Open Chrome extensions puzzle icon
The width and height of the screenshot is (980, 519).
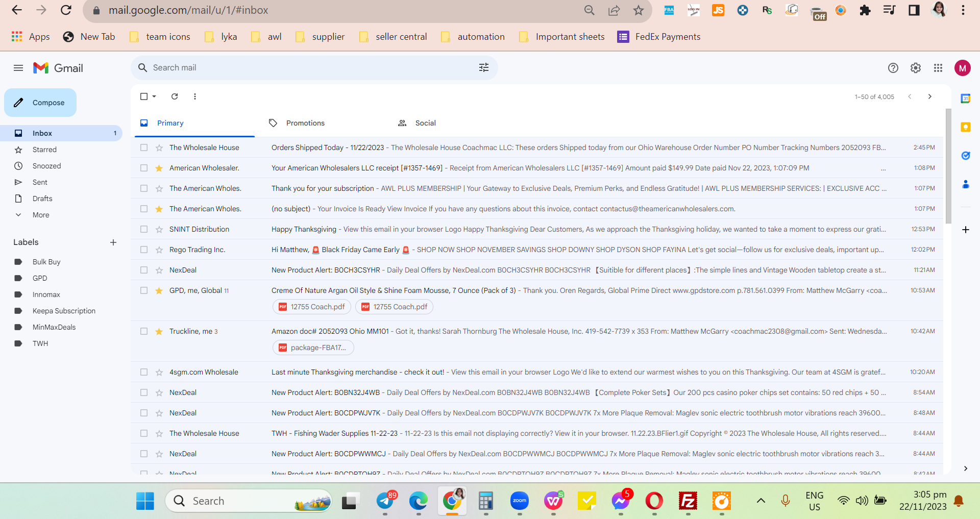[x=865, y=10]
